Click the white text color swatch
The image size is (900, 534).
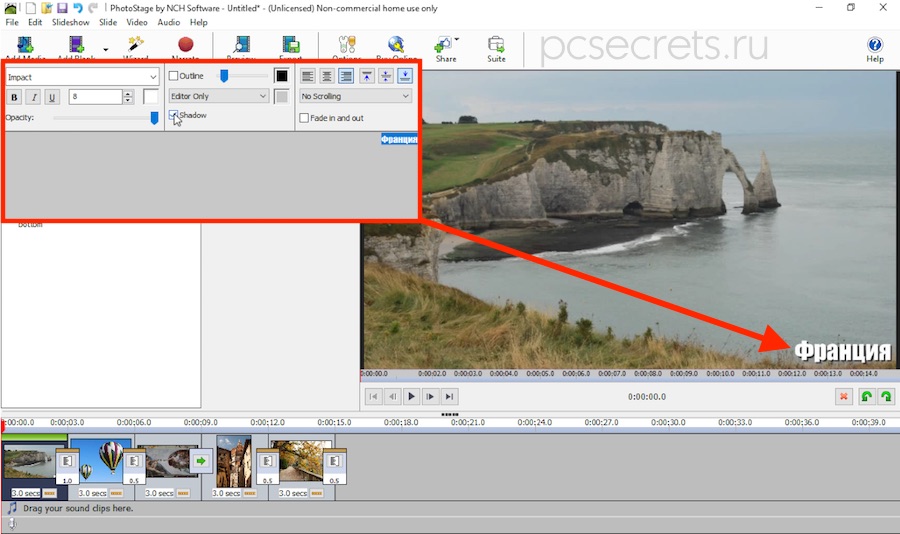(x=150, y=96)
